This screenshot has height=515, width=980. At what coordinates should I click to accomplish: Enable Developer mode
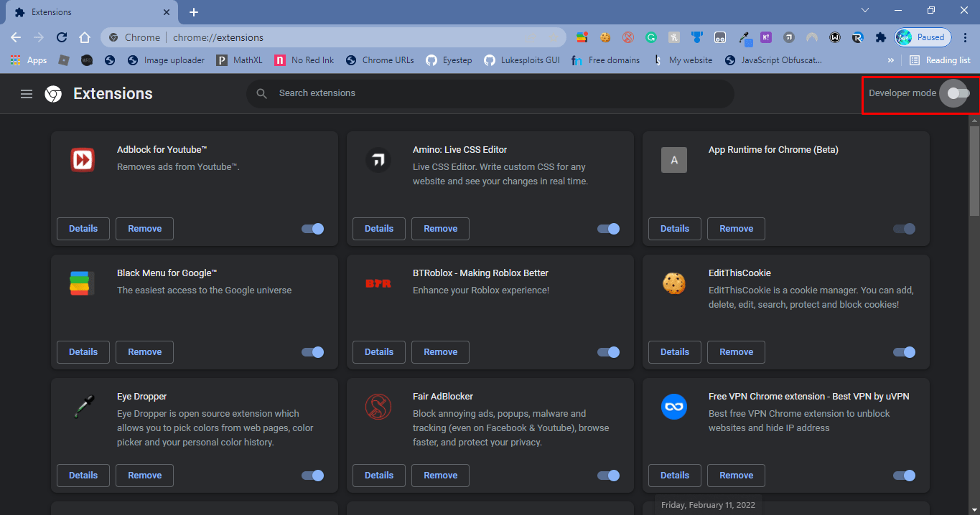coord(956,93)
